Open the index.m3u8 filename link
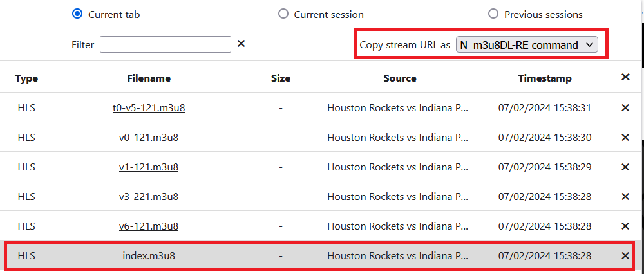Screen dimensions: 644x274 (x=149, y=256)
